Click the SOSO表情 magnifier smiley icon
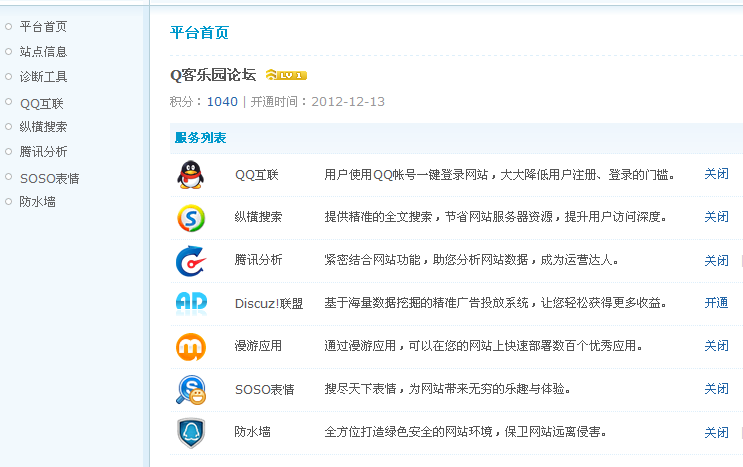The image size is (743, 467). click(x=191, y=390)
